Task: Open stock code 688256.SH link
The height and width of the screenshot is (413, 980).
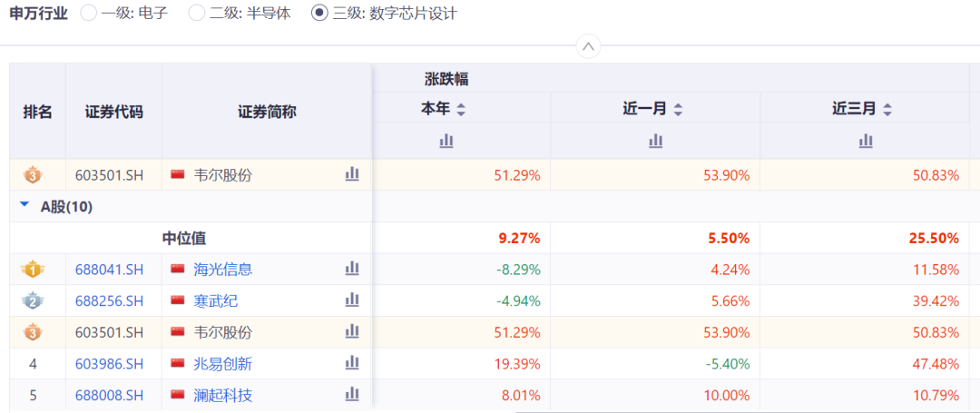Action: click(x=110, y=301)
